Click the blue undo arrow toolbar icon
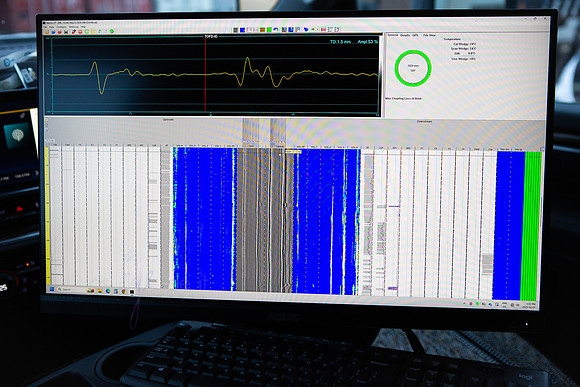The width and height of the screenshot is (580, 387). [276, 30]
